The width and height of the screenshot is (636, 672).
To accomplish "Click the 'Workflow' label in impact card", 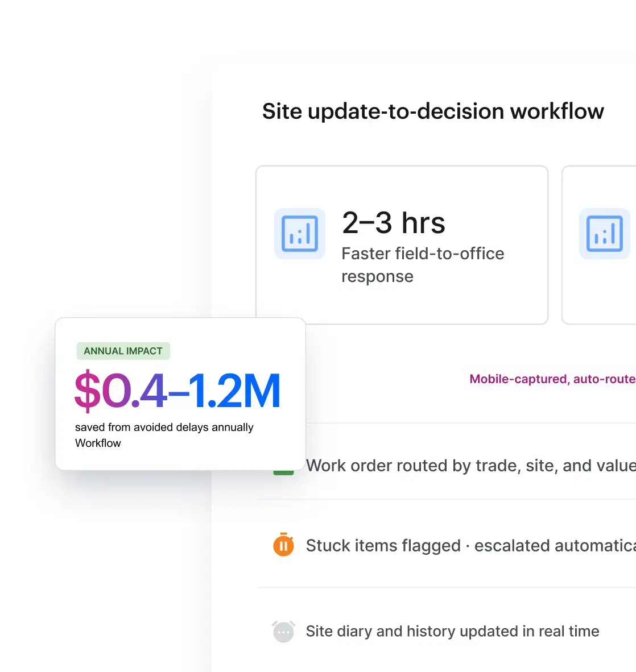I will point(98,443).
